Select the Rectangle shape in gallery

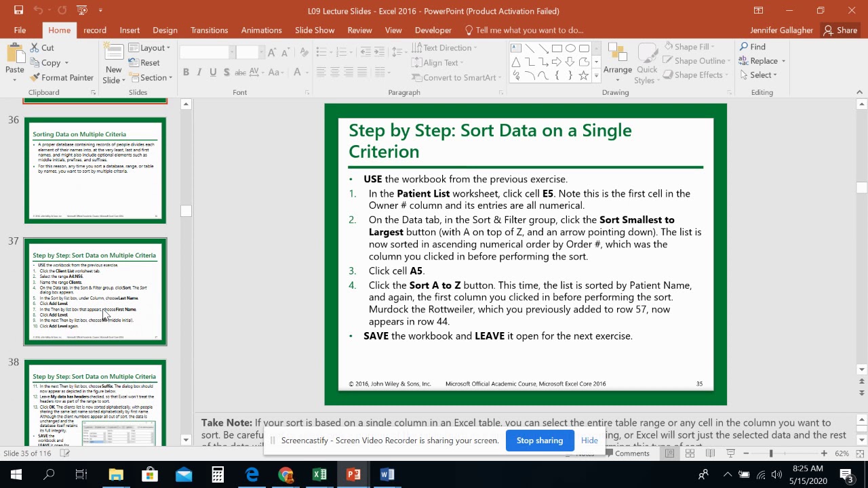(557, 48)
